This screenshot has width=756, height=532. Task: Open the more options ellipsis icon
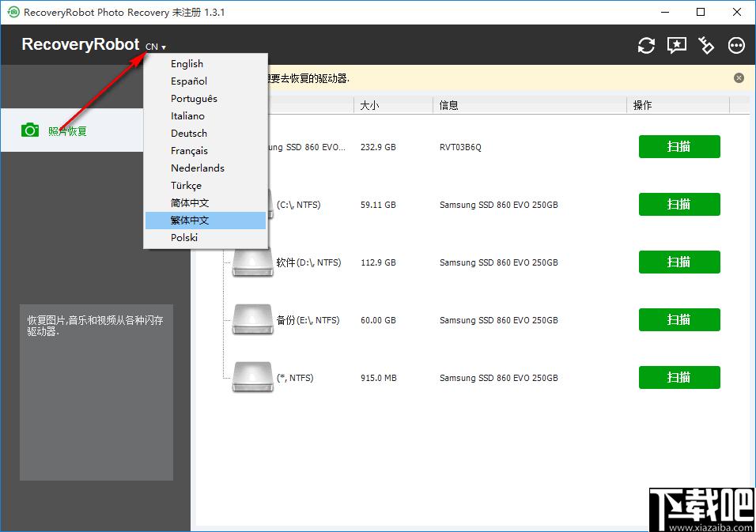tap(736, 45)
